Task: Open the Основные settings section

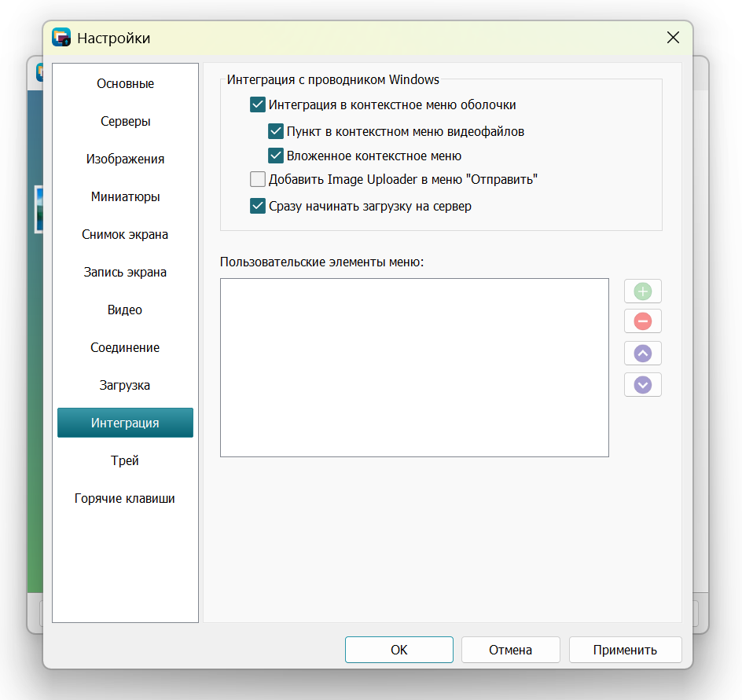Action: pos(126,84)
